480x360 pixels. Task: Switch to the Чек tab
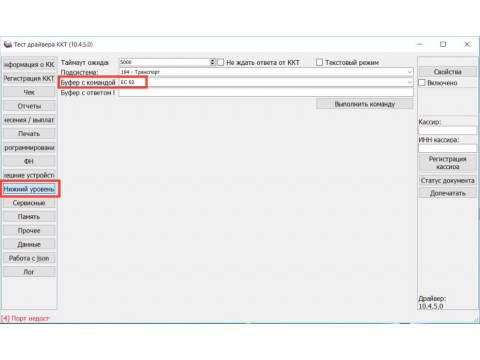pyautogui.click(x=29, y=92)
